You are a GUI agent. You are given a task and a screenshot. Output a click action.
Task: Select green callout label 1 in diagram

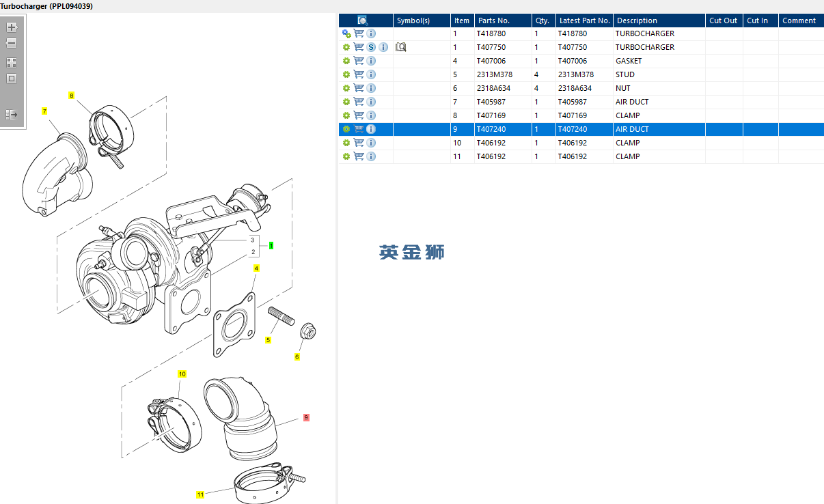click(x=271, y=245)
